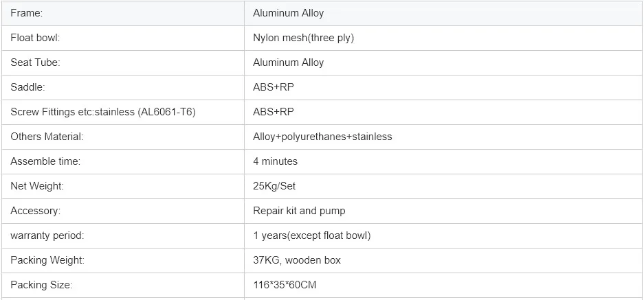Click the "Nylon mesh(three ply)" value
Image resolution: width=644 pixels, height=300 pixels.
pos(303,38)
